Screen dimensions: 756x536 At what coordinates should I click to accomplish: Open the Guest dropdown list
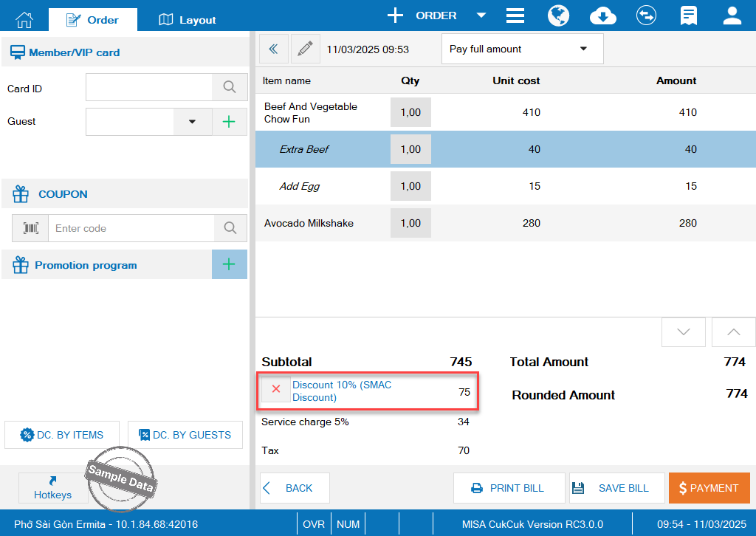pos(193,122)
